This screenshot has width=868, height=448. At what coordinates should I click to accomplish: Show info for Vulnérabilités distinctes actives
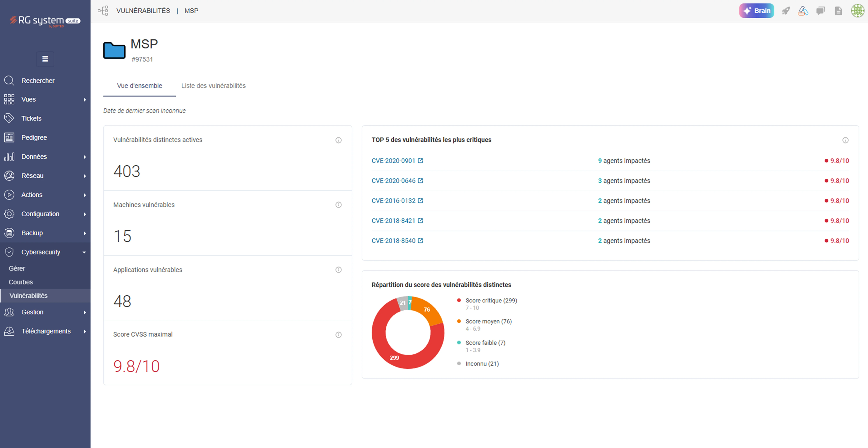click(x=339, y=140)
